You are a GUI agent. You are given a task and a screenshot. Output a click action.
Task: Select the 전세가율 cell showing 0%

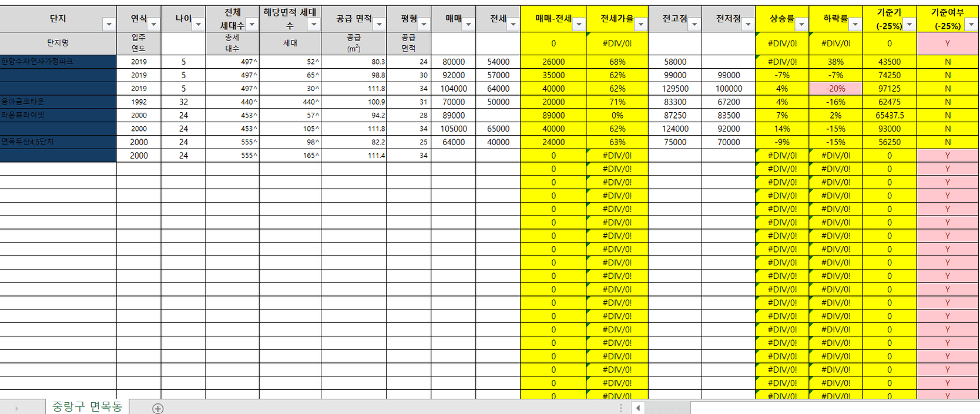click(x=617, y=115)
